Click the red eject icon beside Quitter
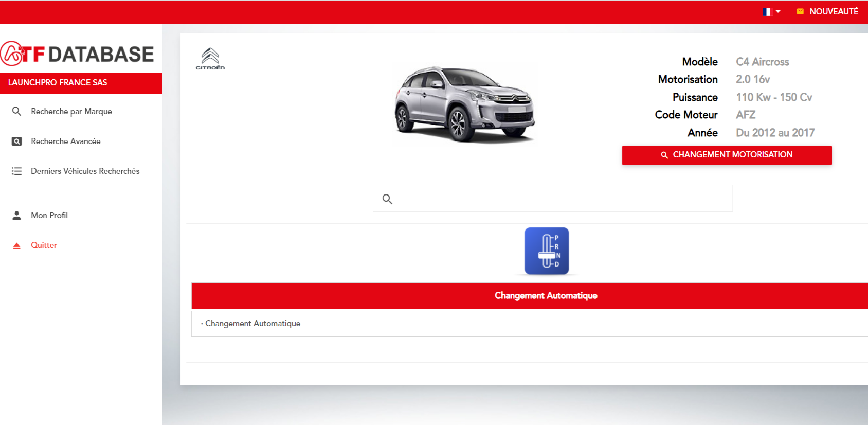The width and height of the screenshot is (868, 425). 16,245
